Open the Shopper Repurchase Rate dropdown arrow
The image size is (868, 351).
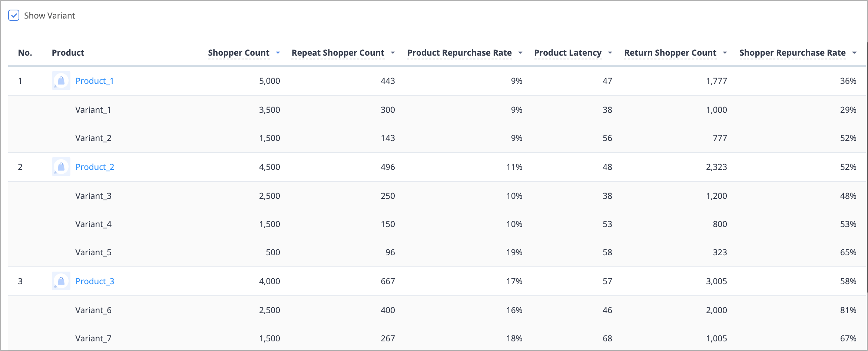tap(854, 53)
